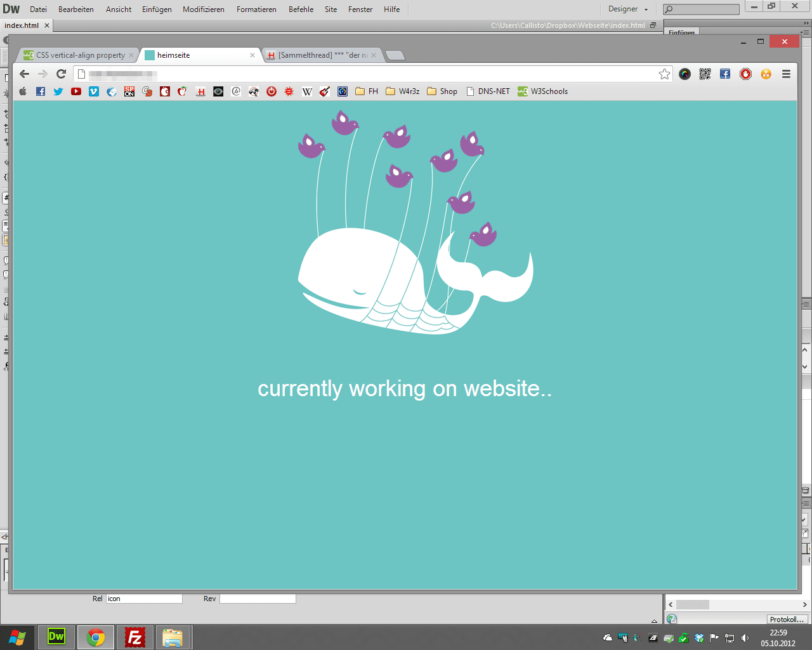Open the Einfügen menu
The width and height of the screenshot is (812, 650).
[157, 10]
